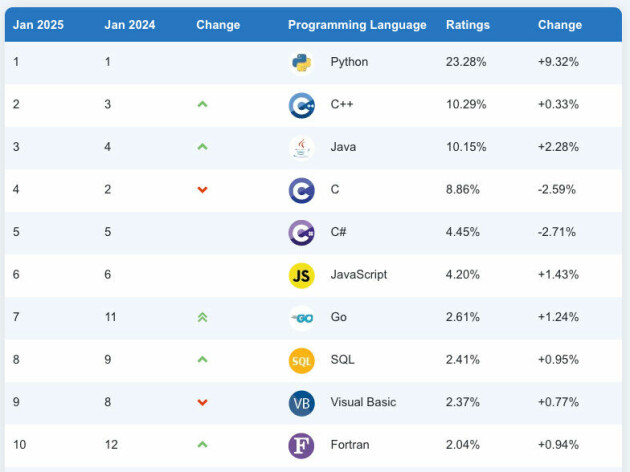Click the 10.29% rating value
Viewport: 630px width, 472px height.
tap(466, 104)
